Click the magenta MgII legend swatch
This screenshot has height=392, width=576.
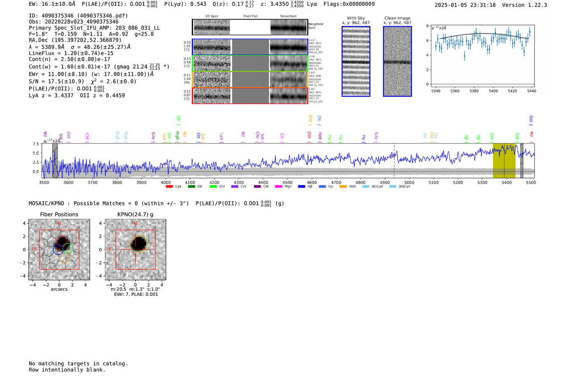click(279, 187)
